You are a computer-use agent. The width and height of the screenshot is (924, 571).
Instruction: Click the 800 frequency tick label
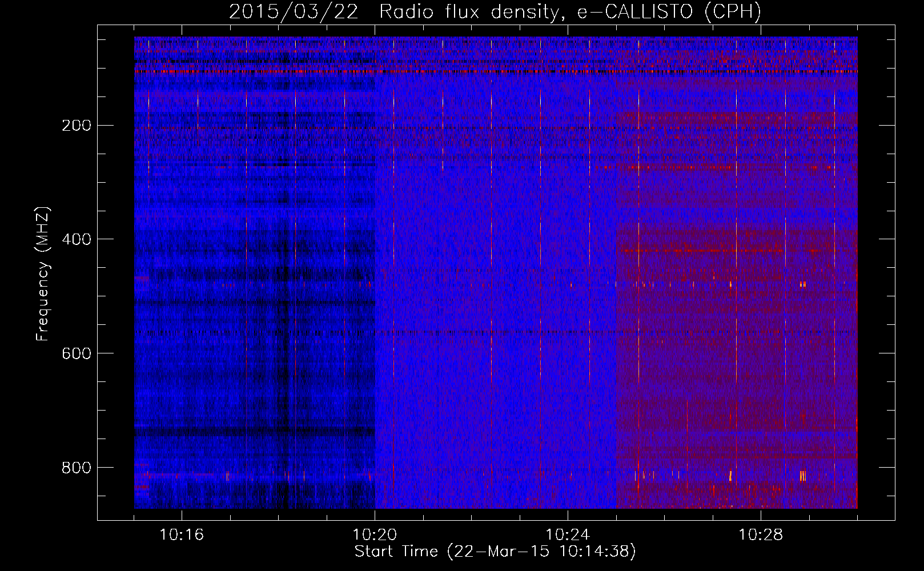pyautogui.click(x=77, y=468)
